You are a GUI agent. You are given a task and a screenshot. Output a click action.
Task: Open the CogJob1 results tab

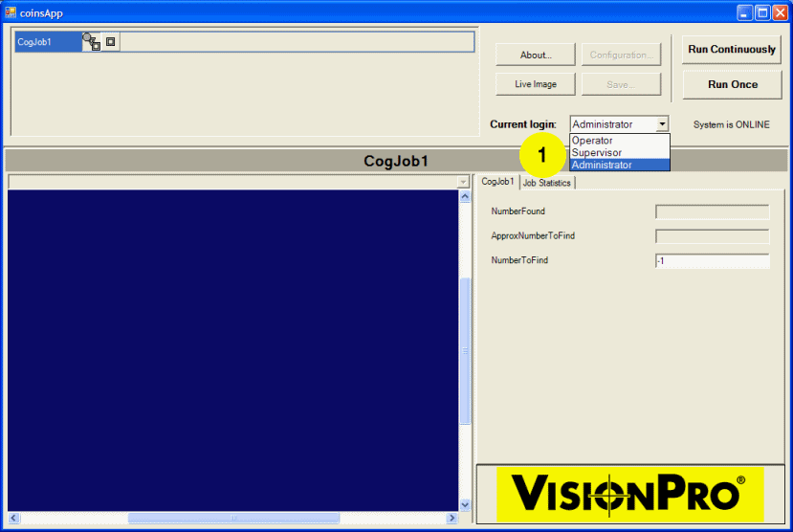(497, 182)
